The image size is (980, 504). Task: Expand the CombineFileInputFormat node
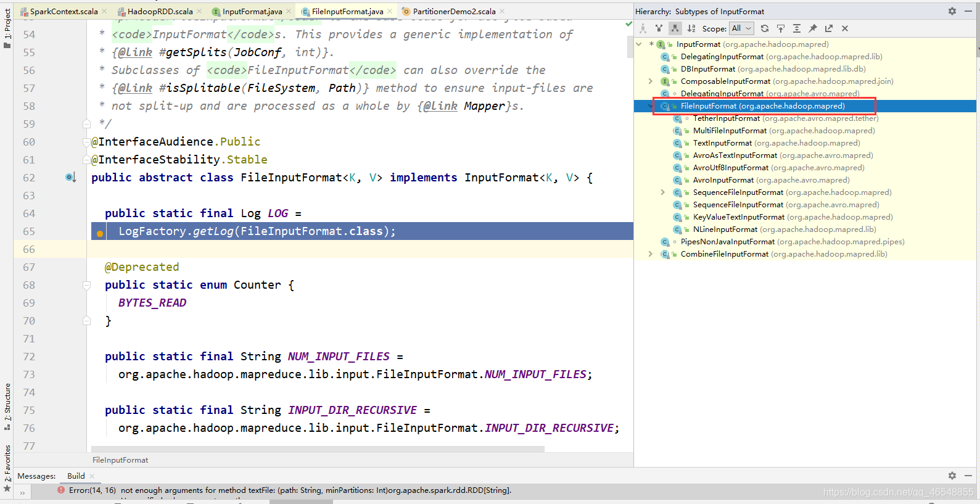(650, 254)
